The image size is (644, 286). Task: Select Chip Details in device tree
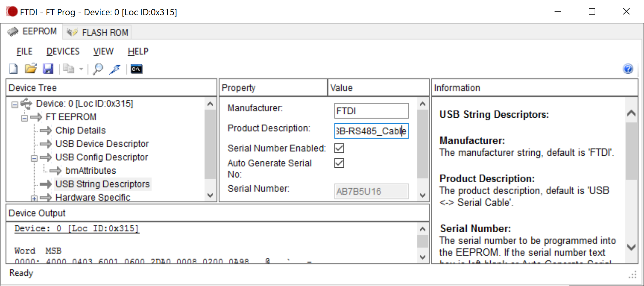[80, 130]
